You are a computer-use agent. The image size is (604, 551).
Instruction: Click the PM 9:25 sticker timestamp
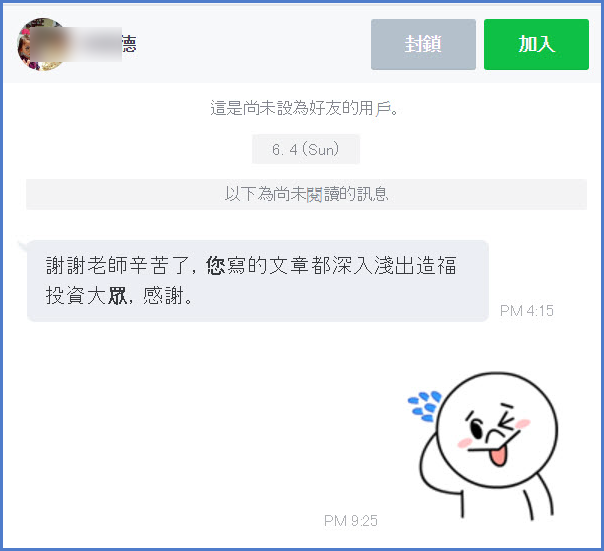pyautogui.click(x=351, y=521)
